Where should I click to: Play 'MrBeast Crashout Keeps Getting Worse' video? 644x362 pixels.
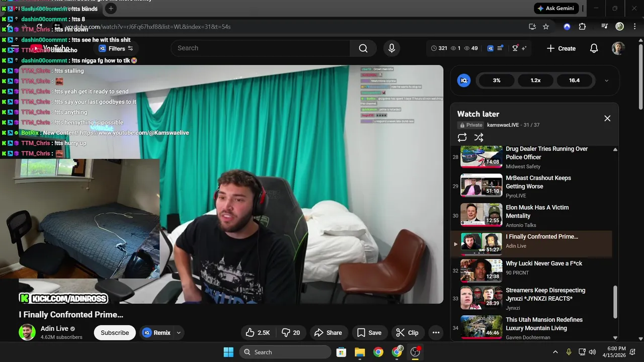click(x=531, y=186)
